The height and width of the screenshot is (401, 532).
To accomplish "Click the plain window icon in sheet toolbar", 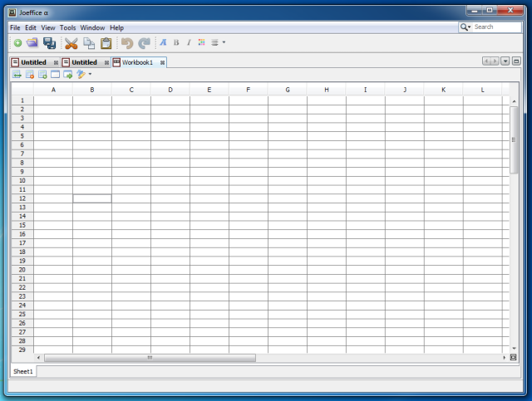I will (55, 74).
